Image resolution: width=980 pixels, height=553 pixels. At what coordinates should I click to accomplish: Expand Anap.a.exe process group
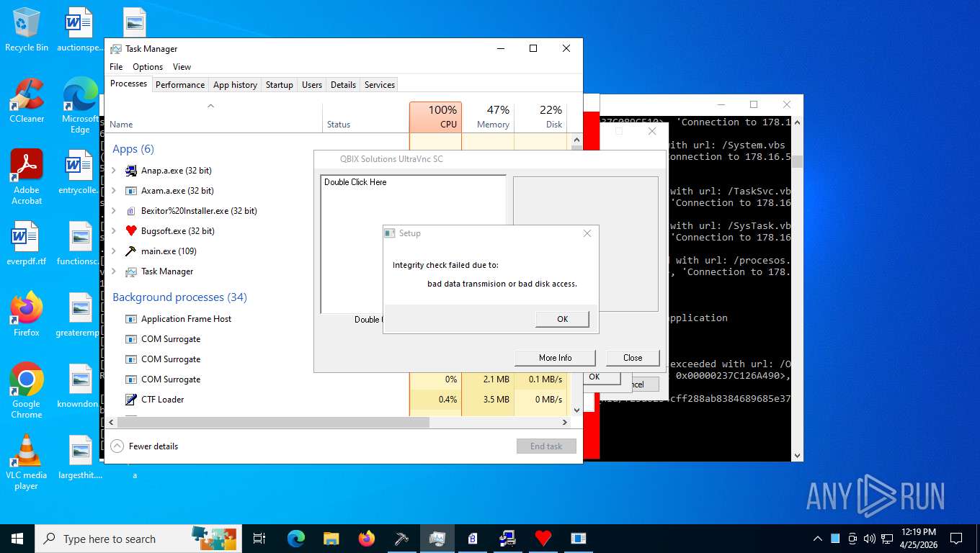tap(114, 171)
